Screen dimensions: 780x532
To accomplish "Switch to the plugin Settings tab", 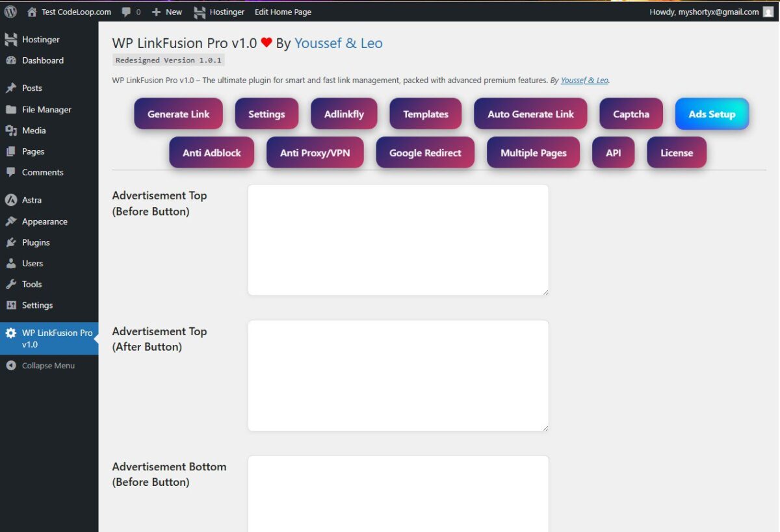I will click(266, 114).
